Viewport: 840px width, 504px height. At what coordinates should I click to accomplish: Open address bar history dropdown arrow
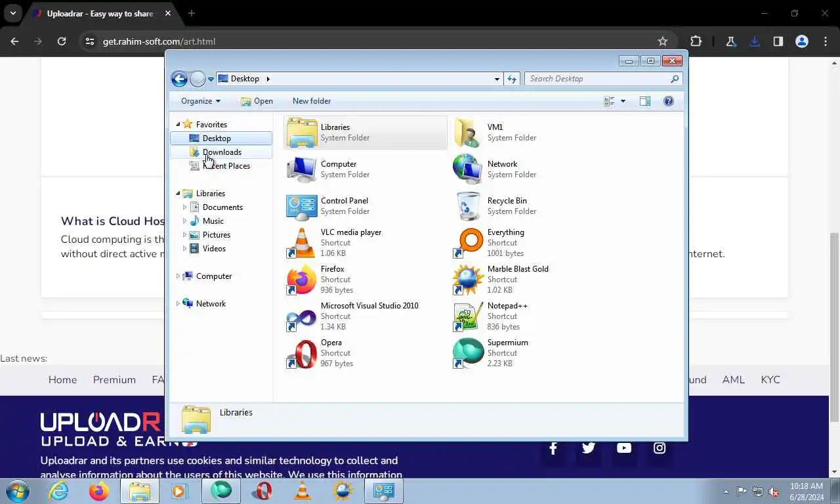tap(497, 79)
